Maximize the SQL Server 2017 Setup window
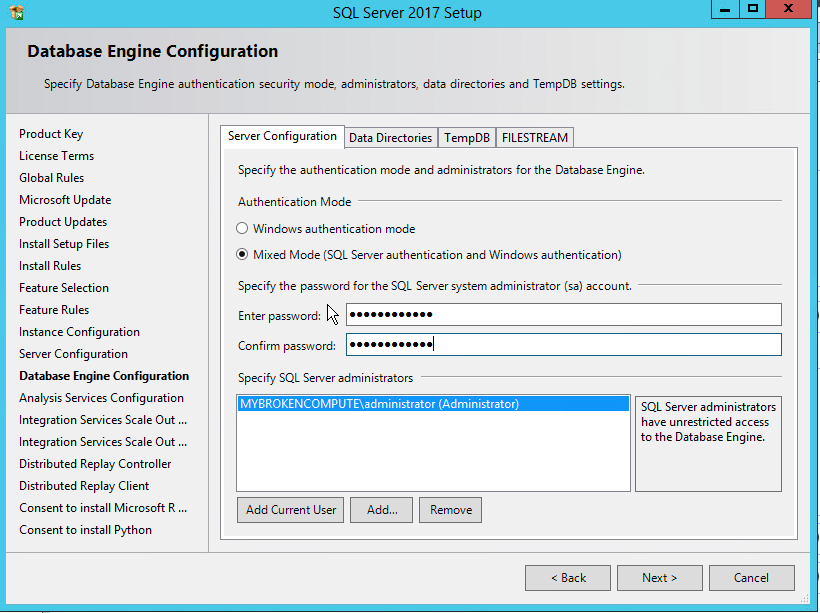Viewport: 820px width, 613px height. 753,9
